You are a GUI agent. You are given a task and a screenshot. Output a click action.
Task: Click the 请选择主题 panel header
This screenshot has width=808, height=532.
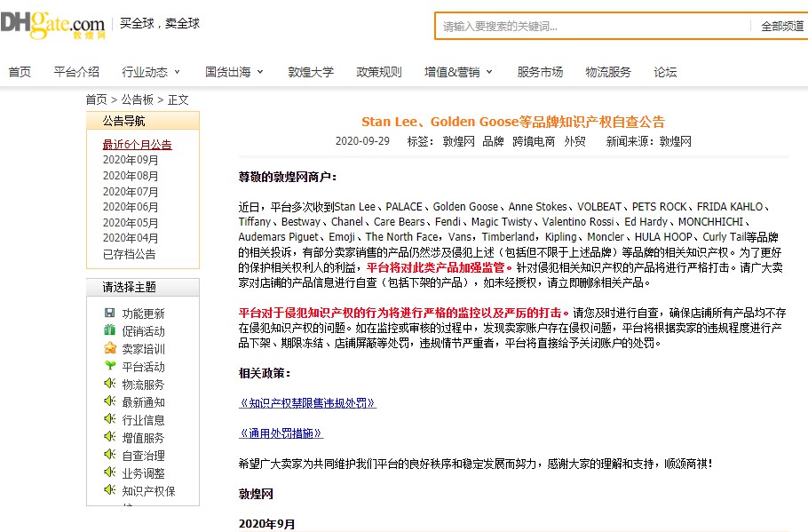(143, 287)
